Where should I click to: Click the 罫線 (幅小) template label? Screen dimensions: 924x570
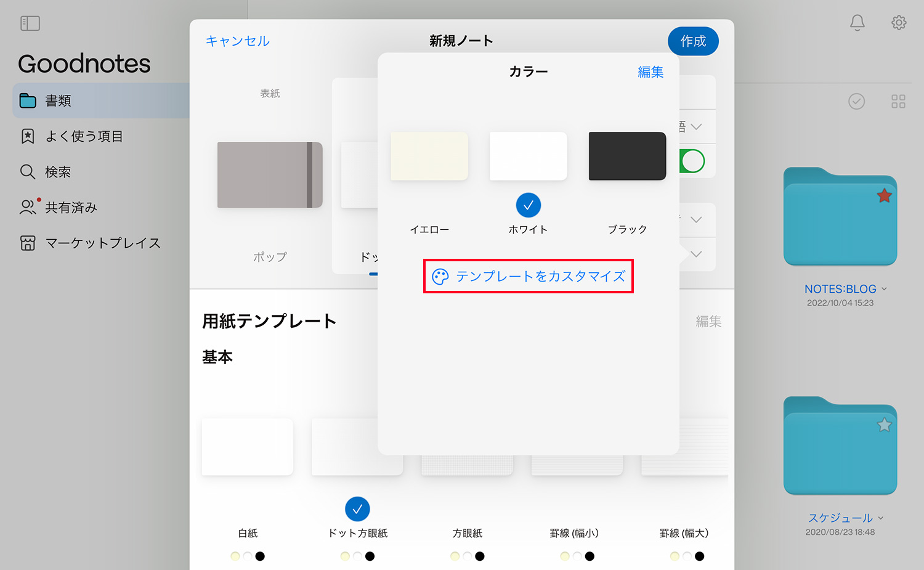(574, 534)
